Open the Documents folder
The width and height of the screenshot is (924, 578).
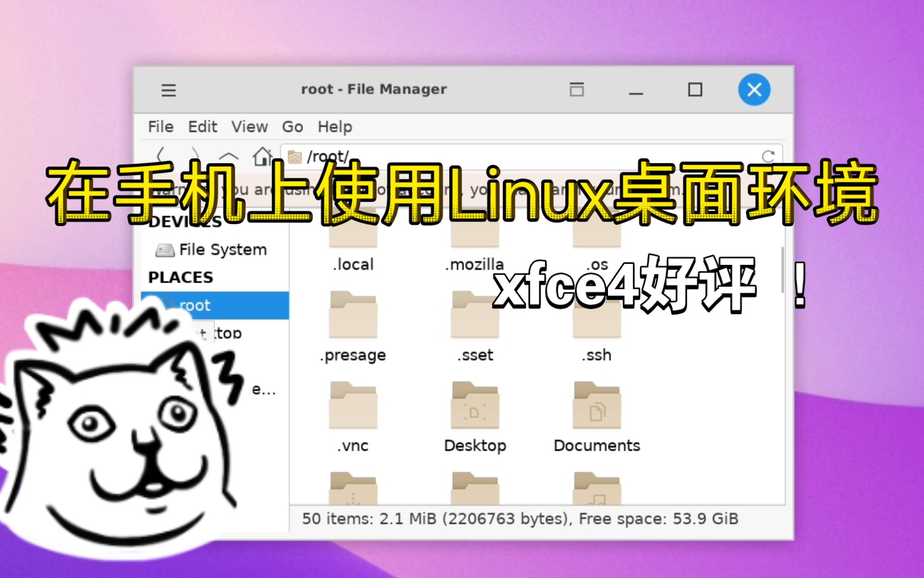[596, 406]
